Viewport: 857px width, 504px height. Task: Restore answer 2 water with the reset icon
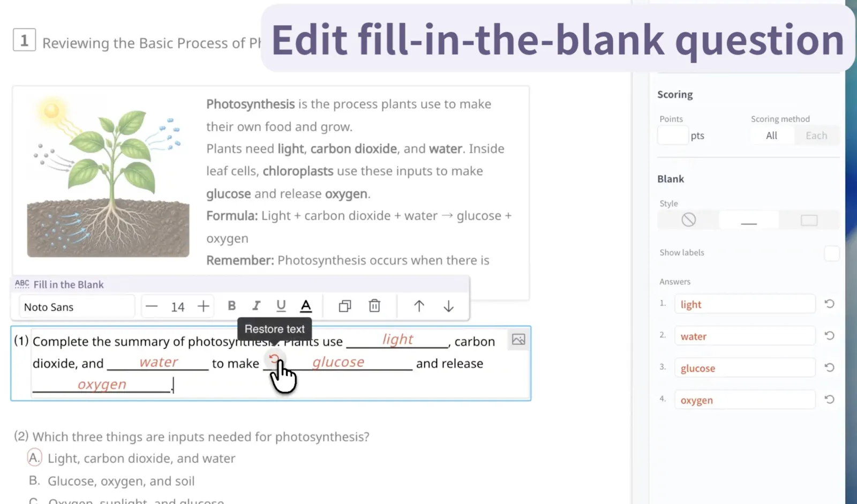(829, 335)
